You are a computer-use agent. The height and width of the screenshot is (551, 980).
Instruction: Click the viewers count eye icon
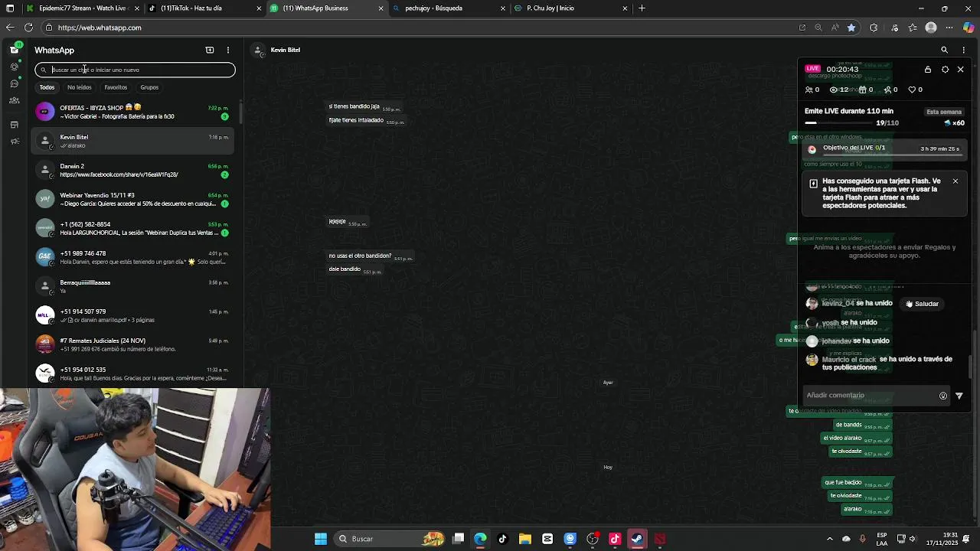click(x=834, y=90)
